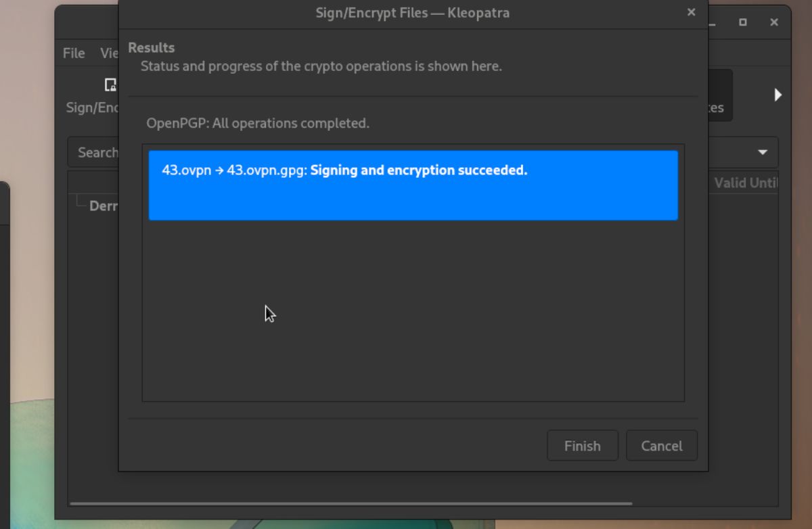Screen dimensions: 812x529
Task: Click the empty area in results list
Action: [413, 311]
